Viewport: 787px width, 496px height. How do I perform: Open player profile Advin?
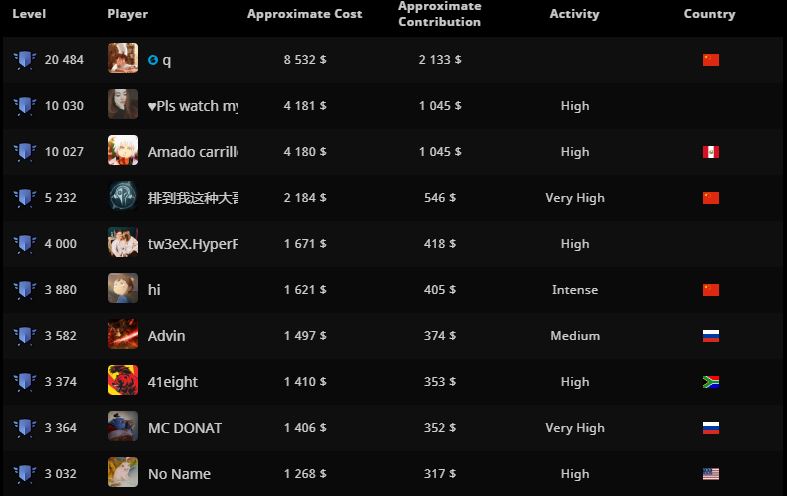[x=166, y=336]
